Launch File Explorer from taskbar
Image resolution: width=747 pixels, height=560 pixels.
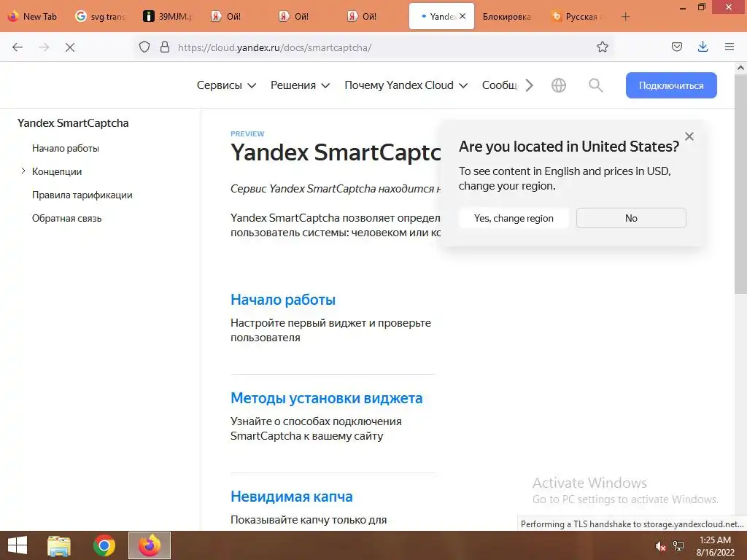58,545
